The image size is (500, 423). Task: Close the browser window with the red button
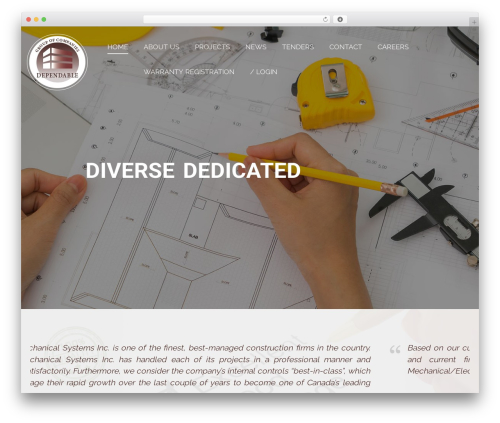pos(29,19)
